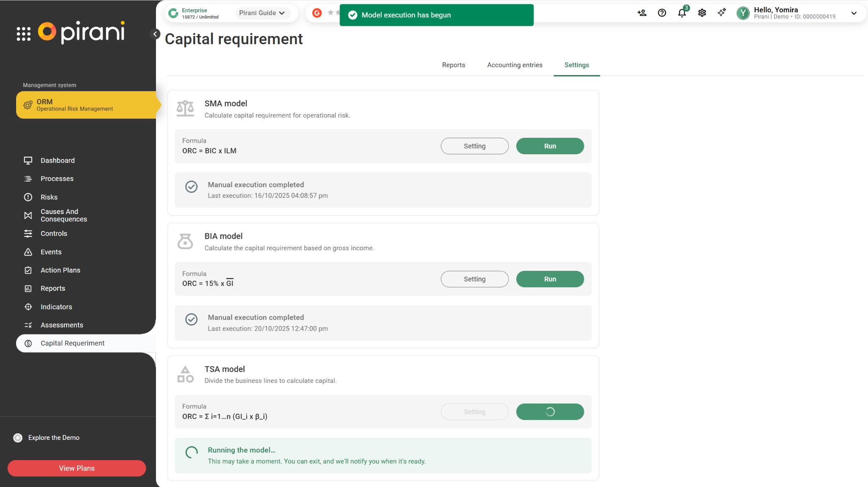The image size is (868, 487).
Task: Switch to Accounting entries tab
Action: (515, 65)
